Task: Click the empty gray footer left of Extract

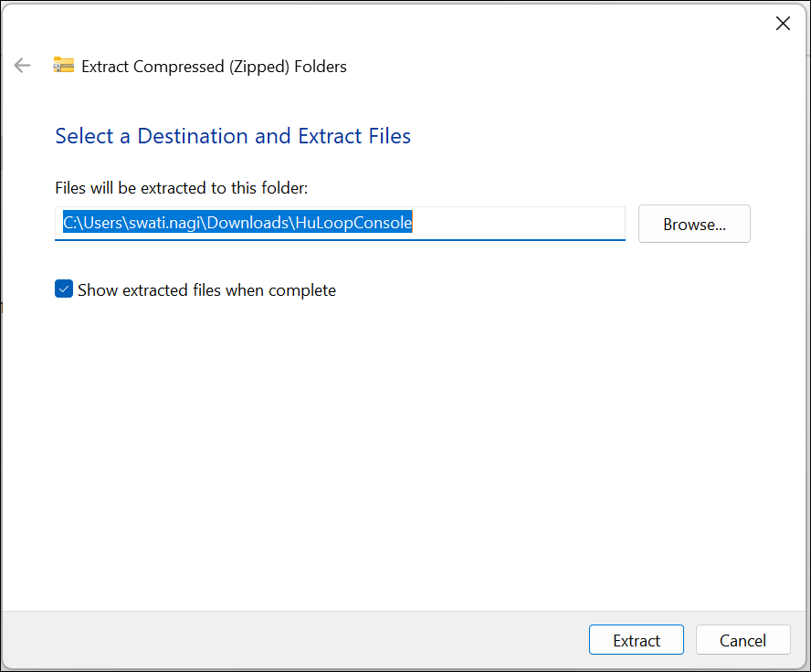Action: (292, 640)
